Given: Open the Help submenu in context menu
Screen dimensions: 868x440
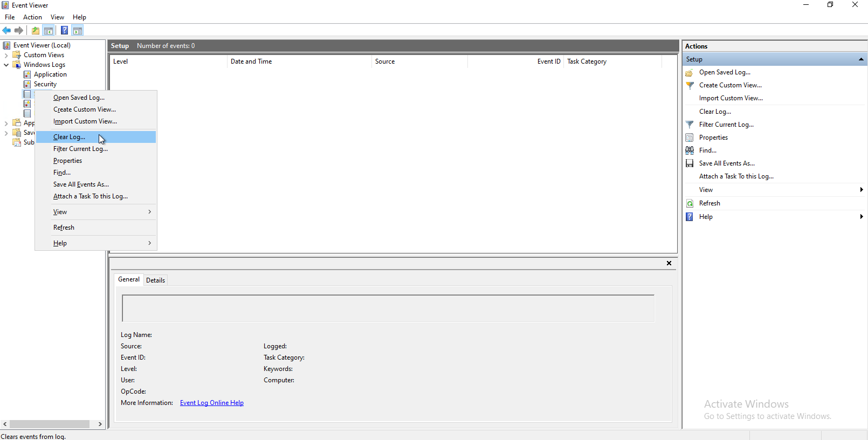Looking at the screenshot, I should click(96, 243).
